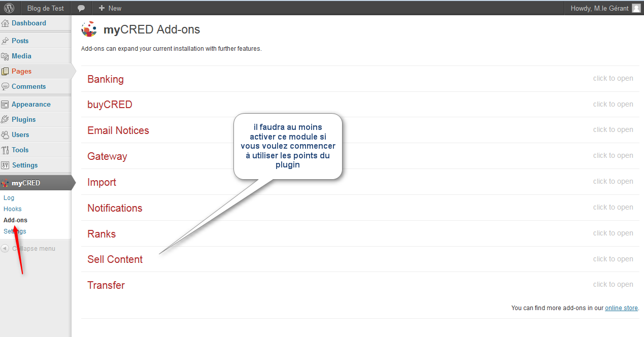
Task: Click "click to open" in the Banking row
Action: (613, 78)
